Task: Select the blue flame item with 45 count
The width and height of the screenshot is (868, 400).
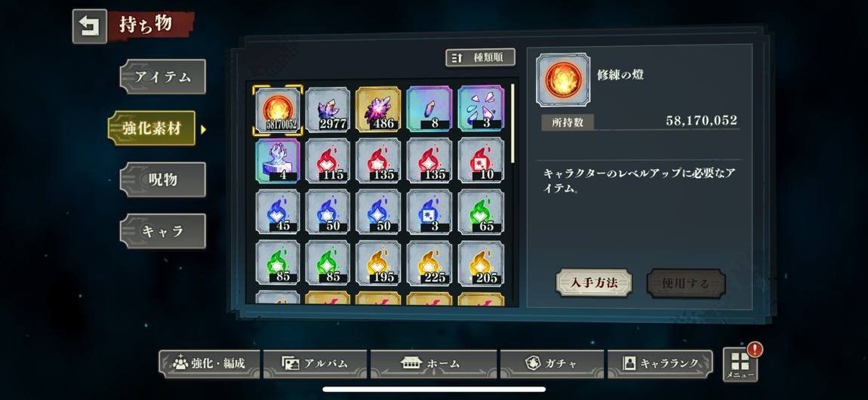Action: pyautogui.click(x=277, y=211)
